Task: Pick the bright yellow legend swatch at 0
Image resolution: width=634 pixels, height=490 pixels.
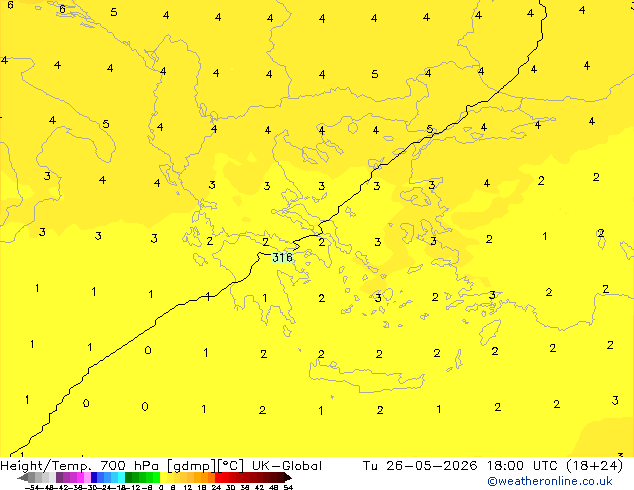Action: [163, 477]
